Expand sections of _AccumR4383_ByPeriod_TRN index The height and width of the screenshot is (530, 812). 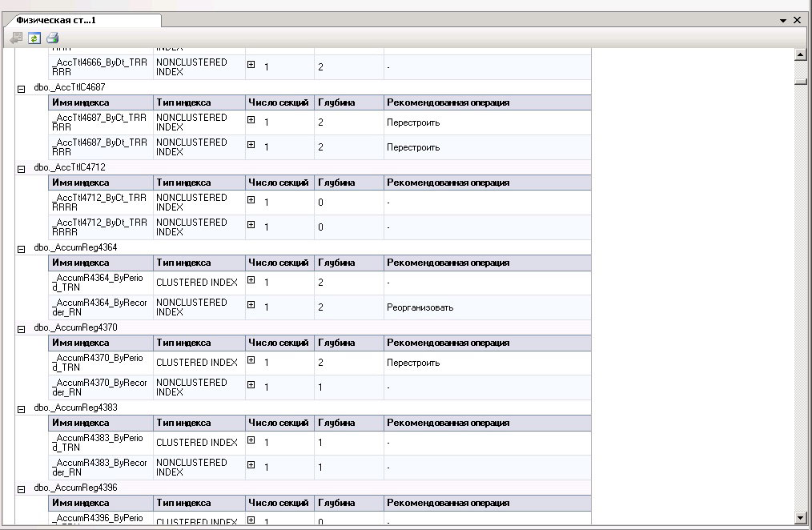click(x=251, y=440)
